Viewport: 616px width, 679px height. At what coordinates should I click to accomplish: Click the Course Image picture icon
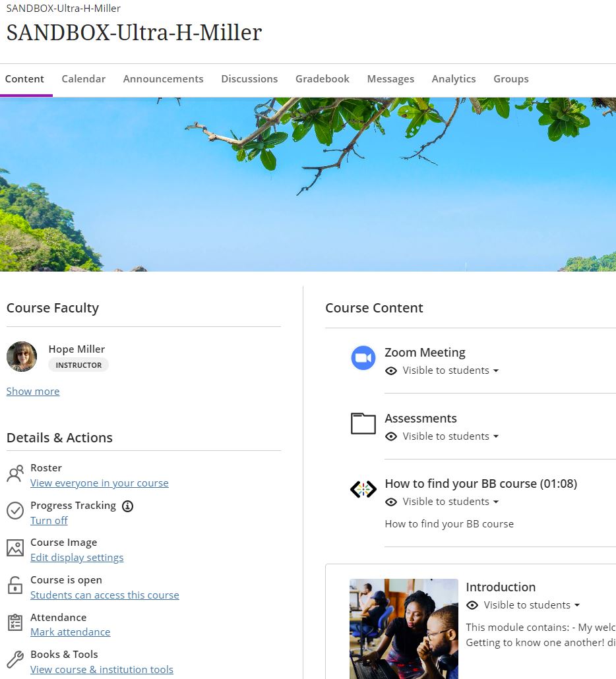(x=15, y=548)
